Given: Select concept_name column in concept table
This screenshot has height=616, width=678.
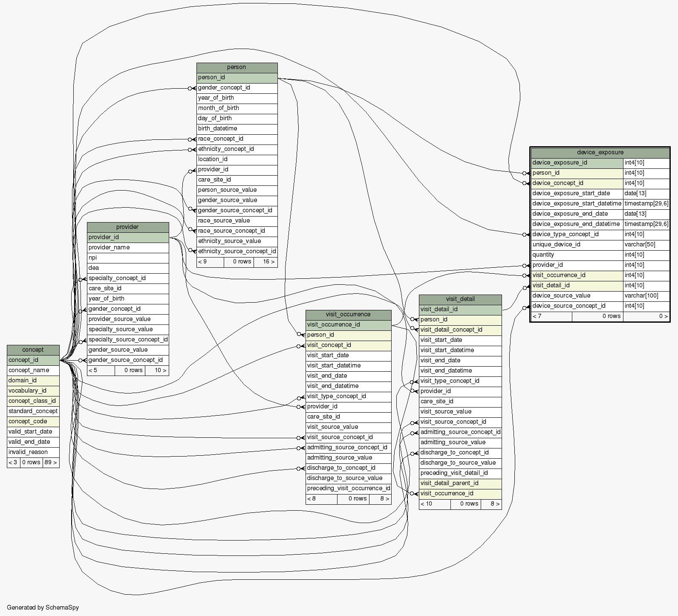Looking at the screenshot, I should pyautogui.click(x=29, y=370).
